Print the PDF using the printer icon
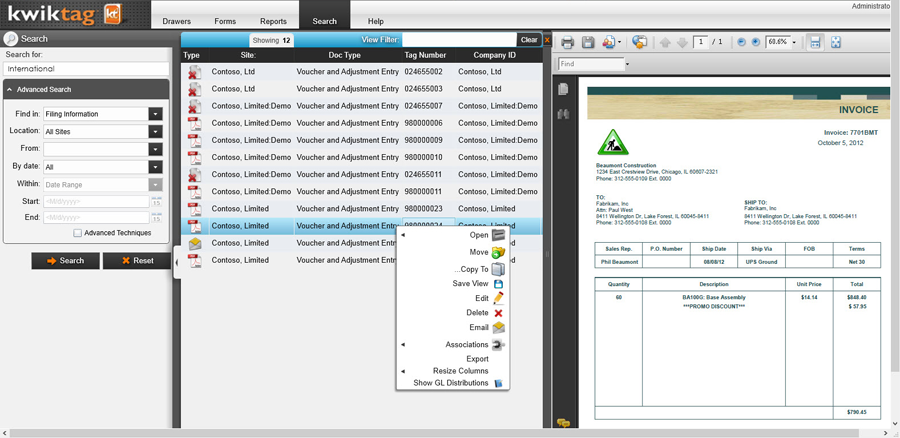This screenshot has width=900, height=438. pos(567,42)
